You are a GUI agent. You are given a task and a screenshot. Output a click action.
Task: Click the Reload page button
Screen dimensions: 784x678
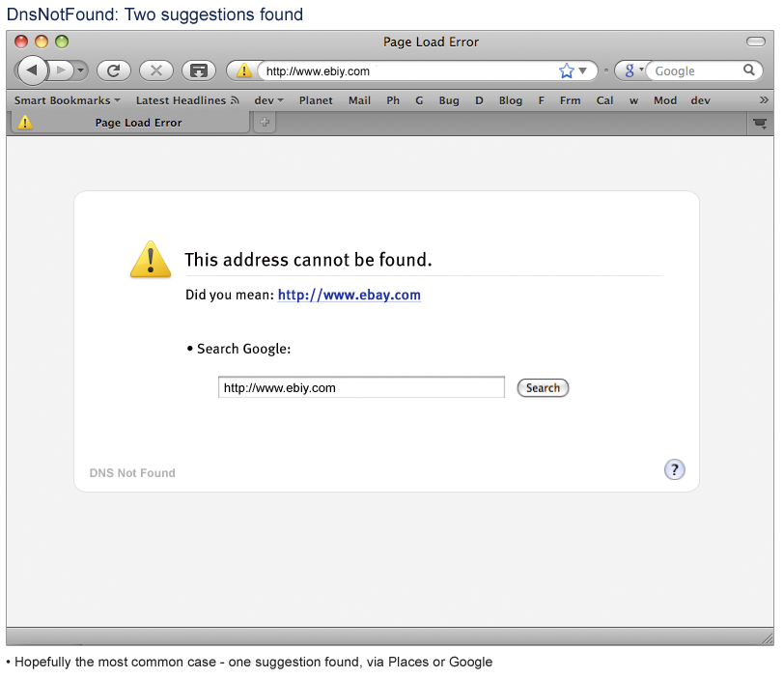coord(113,71)
